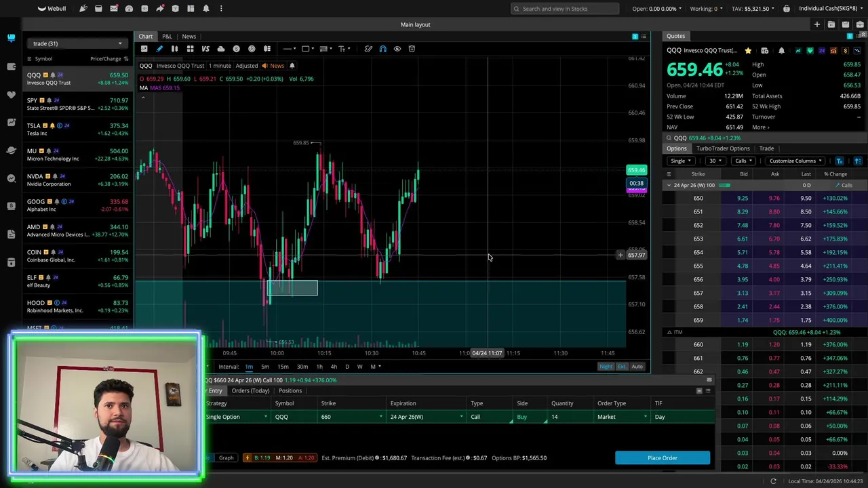Open the Positions tab
This screenshot has width=868, height=488.
coord(290,391)
